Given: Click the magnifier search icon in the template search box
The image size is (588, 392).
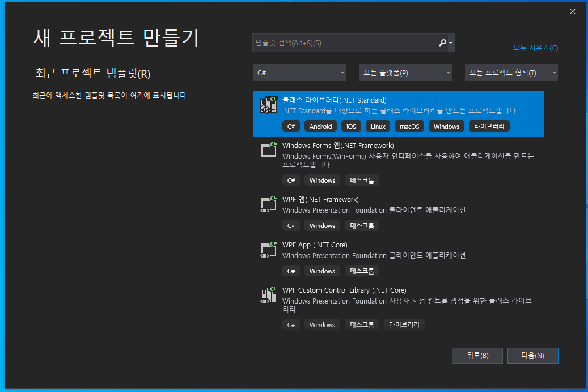Looking at the screenshot, I should (x=442, y=43).
